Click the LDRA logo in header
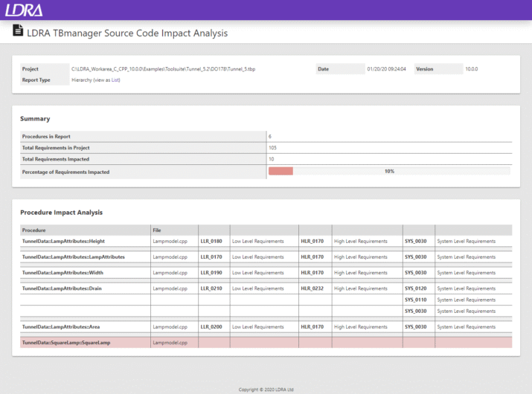The width and height of the screenshot is (532, 394). tap(24, 10)
